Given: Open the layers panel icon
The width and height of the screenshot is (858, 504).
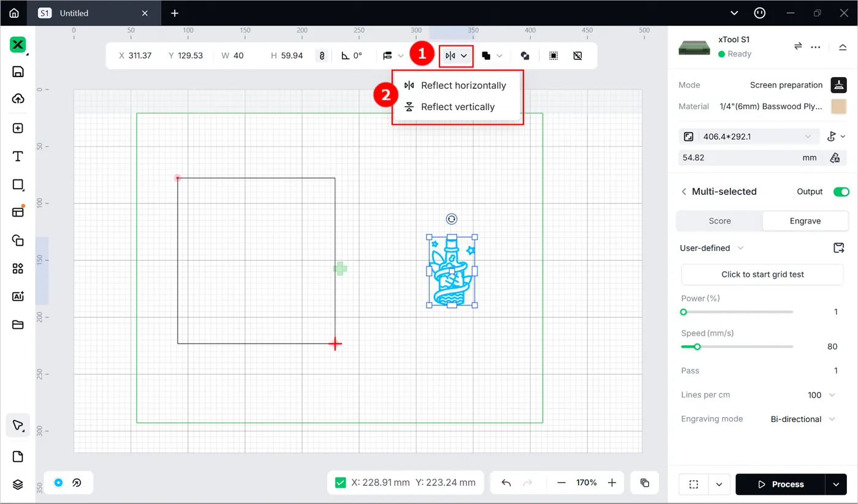Looking at the screenshot, I should 18,484.
